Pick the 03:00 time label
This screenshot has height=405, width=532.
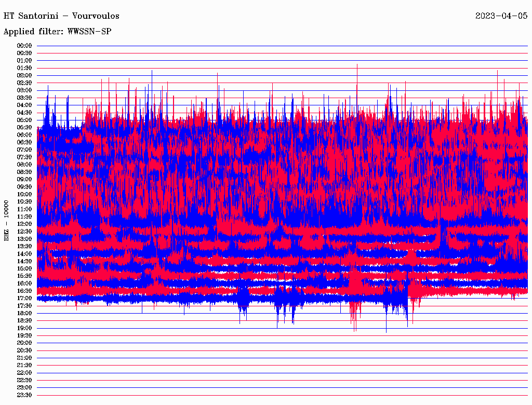click(24, 90)
